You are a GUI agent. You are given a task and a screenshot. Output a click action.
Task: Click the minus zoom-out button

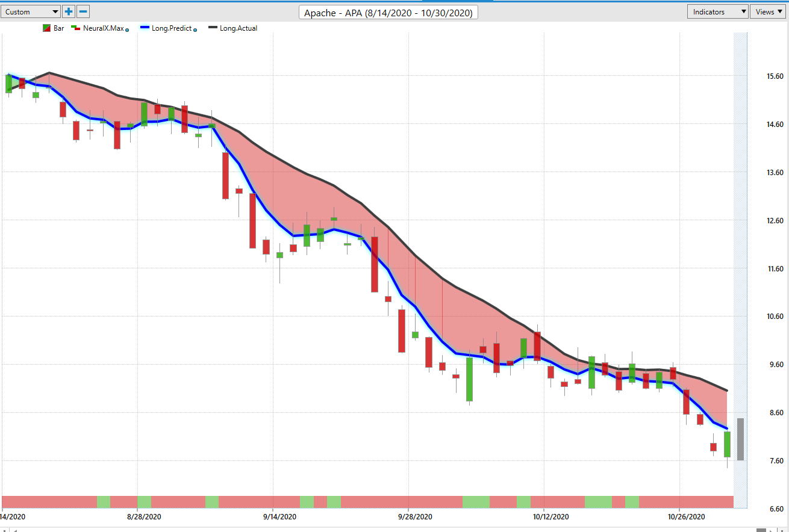(x=84, y=11)
